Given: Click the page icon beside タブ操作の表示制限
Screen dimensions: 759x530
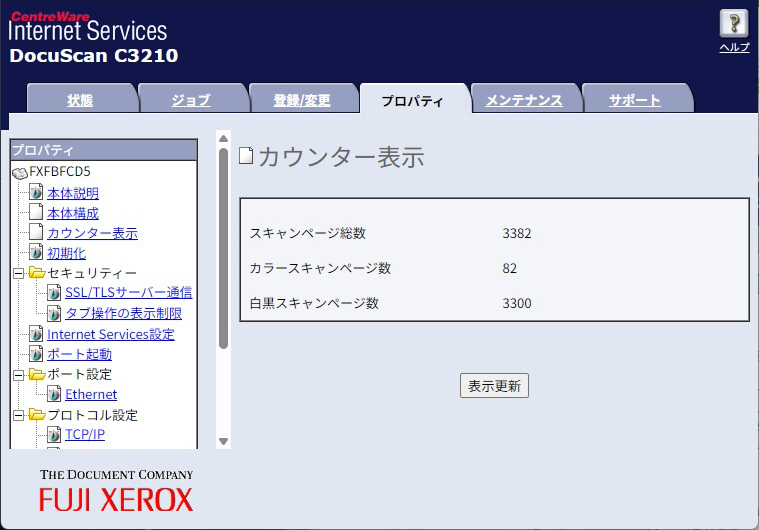Looking at the screenshot, I should (54, 313).
